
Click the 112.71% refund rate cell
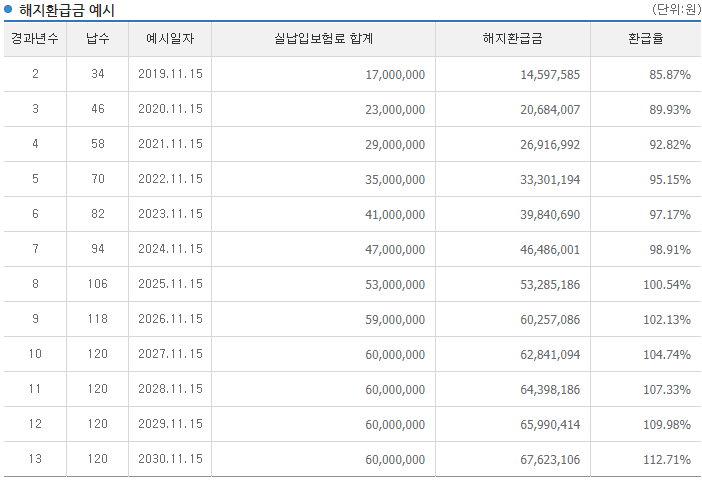666,460
